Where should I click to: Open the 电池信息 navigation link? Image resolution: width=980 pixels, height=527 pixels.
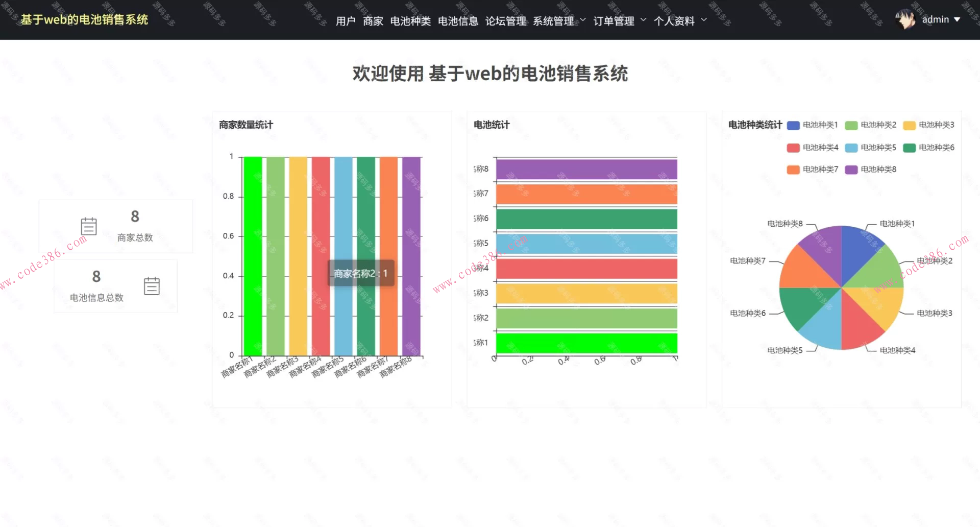point(458,21)
